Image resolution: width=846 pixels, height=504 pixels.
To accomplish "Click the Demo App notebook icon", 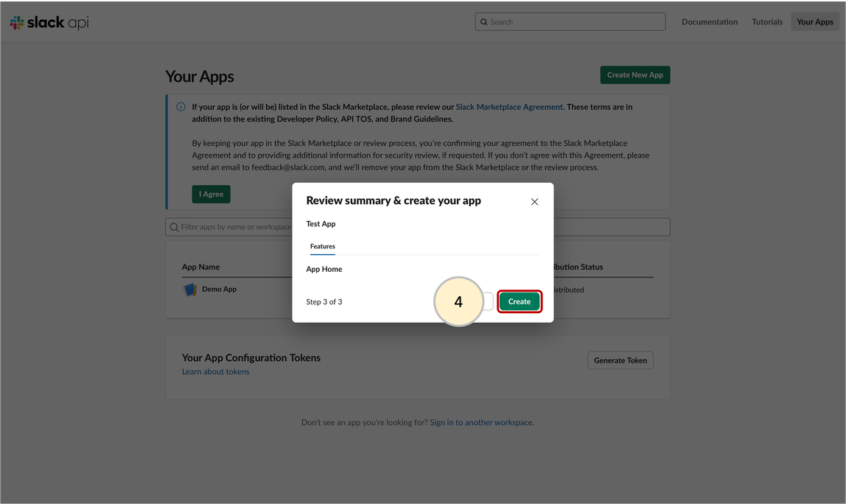I will (x=190, y=290).
